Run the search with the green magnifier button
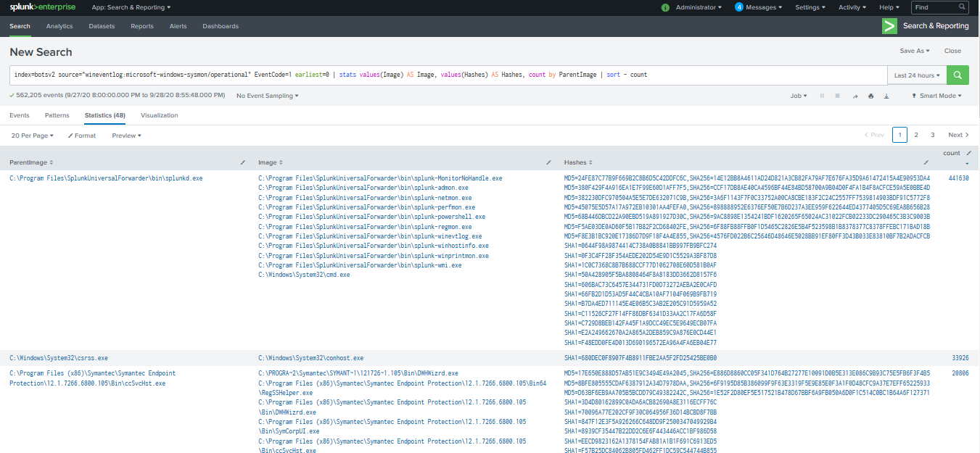This screenshot has height=453, width=980. point(958,75)
